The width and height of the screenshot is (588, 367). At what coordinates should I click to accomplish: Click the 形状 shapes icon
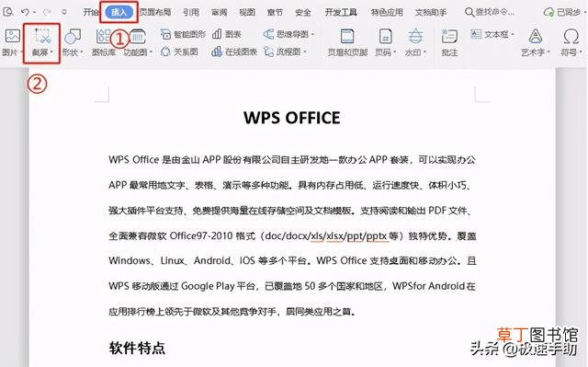pos(73,37)
